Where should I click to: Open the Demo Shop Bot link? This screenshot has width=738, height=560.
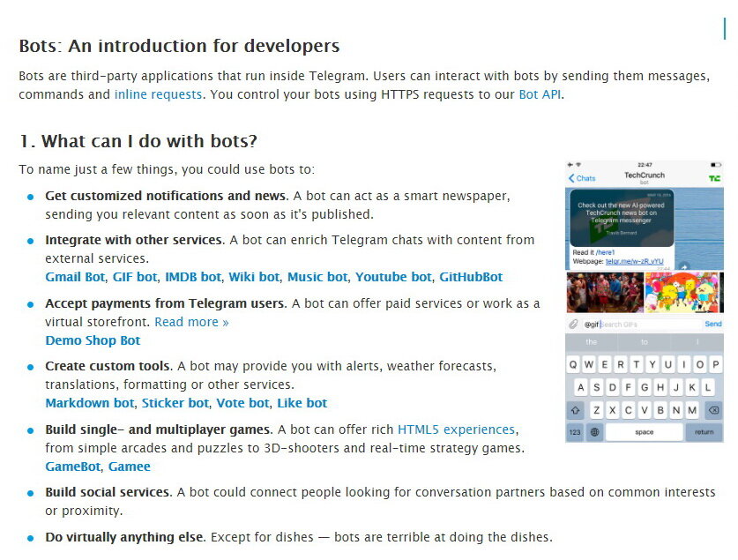pos(93,340)
